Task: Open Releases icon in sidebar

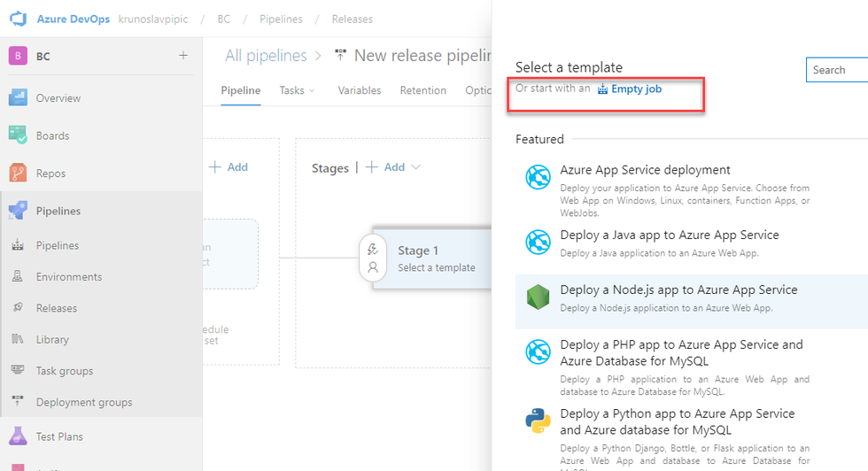Action: pos(18,307)
